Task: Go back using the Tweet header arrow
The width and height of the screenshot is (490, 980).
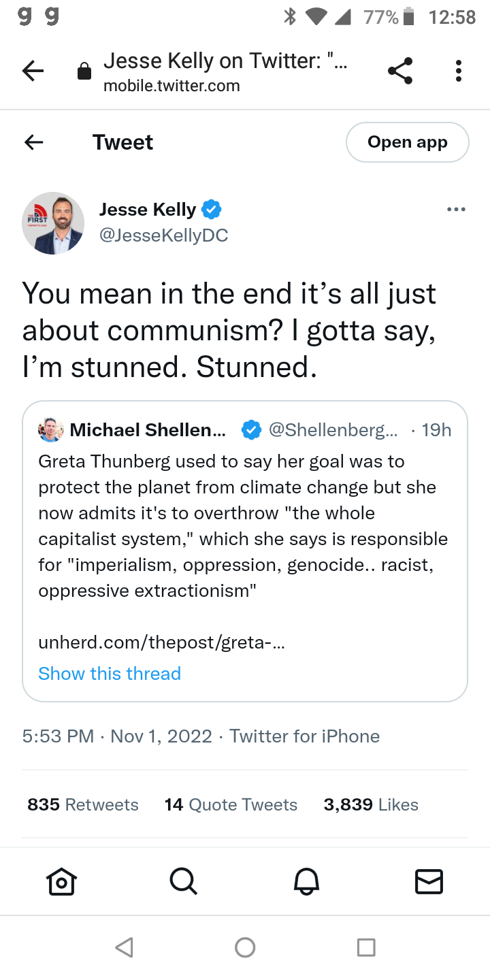Action: [x=33, y=142]
